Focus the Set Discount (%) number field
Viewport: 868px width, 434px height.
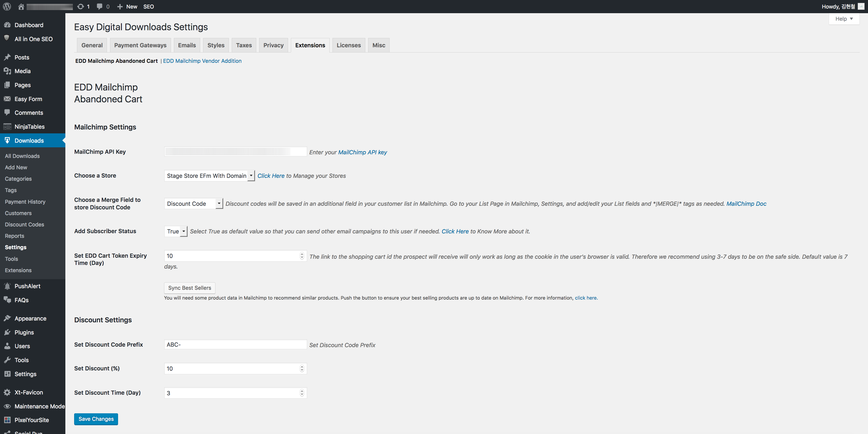click(x=236, y=369)
